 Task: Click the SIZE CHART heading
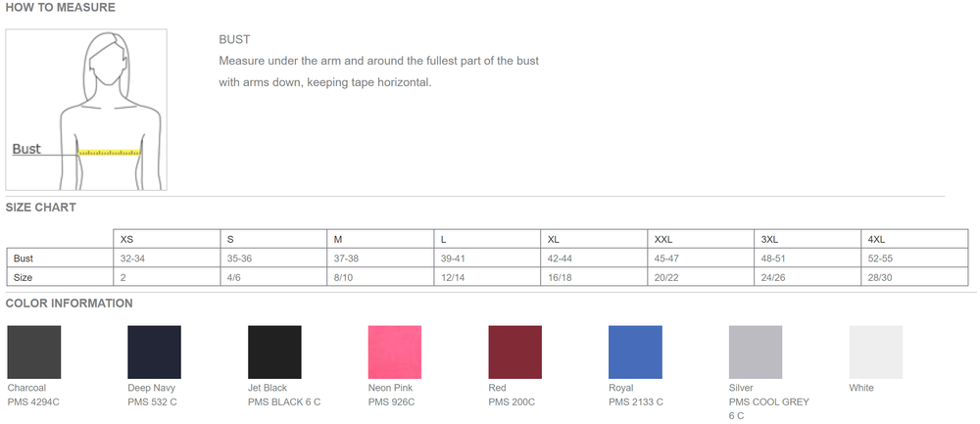coord(40,208)
